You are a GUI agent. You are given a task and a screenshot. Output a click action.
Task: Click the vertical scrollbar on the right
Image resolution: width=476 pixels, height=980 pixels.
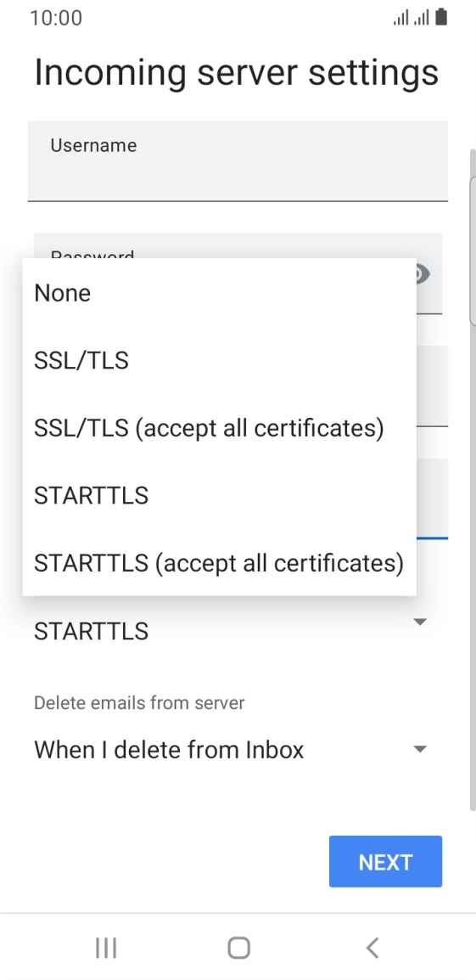click(x=473, y=250)
